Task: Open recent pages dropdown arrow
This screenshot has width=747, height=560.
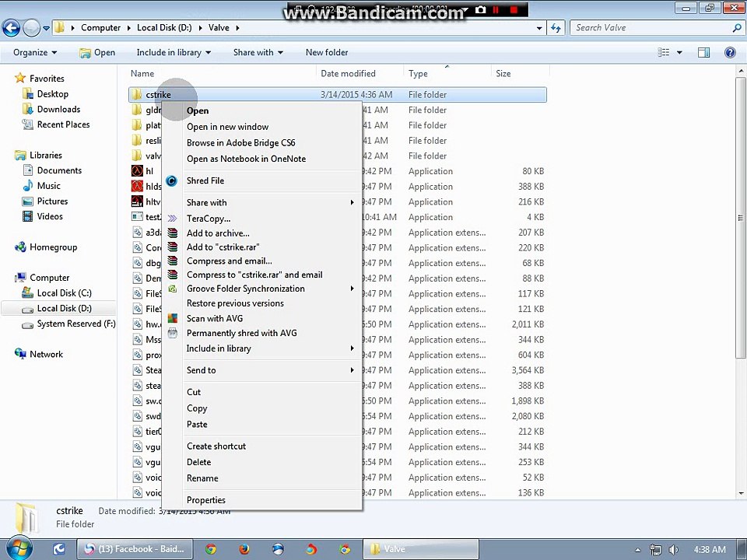Action: (46, 28)
